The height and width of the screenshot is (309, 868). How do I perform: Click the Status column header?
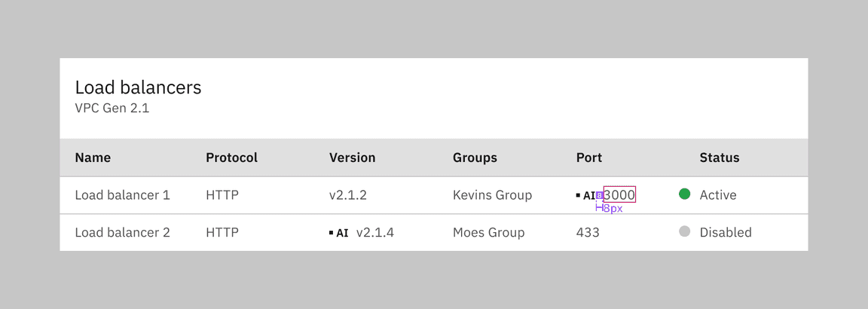[x=719, y=158]
